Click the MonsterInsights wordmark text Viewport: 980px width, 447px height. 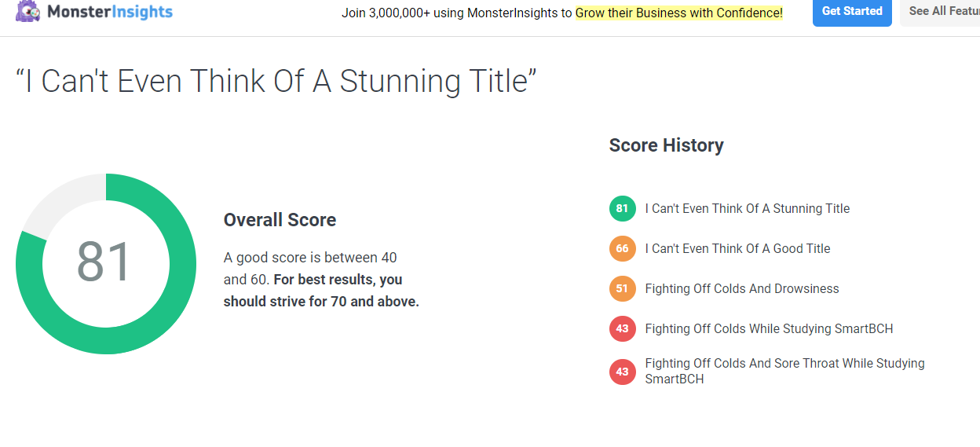(x=110, y=12)
